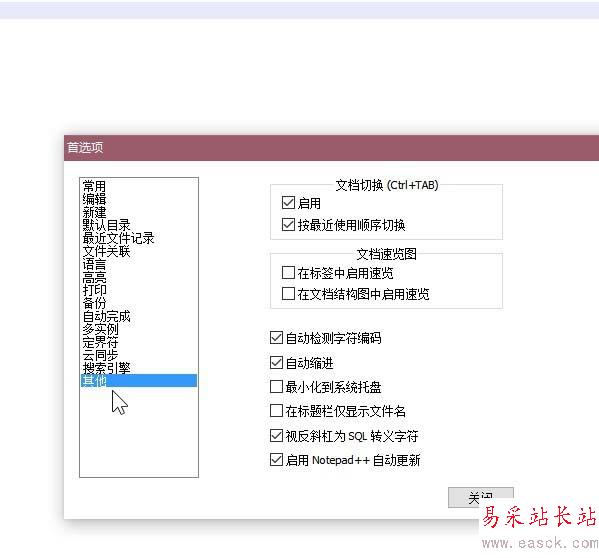599x558 pixels.
Task: Open the 默认目录 settings page
Action: [139, 225]
